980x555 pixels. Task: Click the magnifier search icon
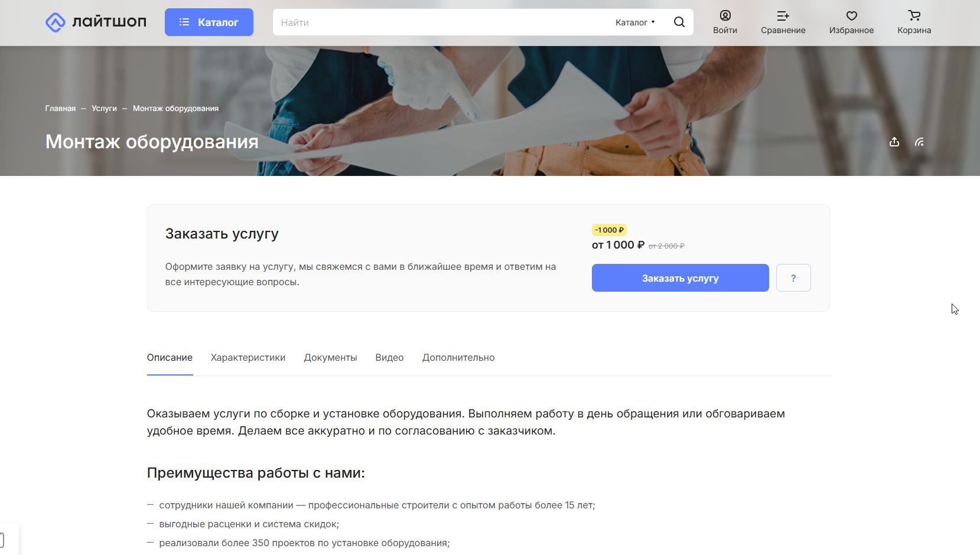[679, 22]
